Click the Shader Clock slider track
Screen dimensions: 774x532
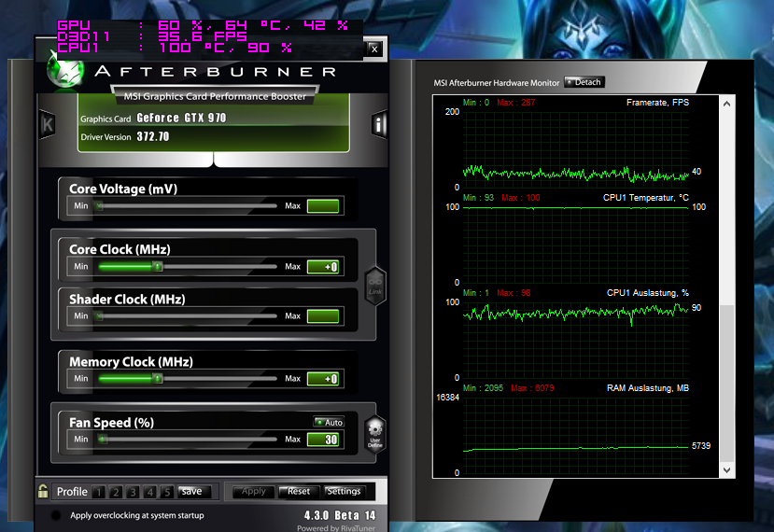pyautogui.click(x=188, y=315)
